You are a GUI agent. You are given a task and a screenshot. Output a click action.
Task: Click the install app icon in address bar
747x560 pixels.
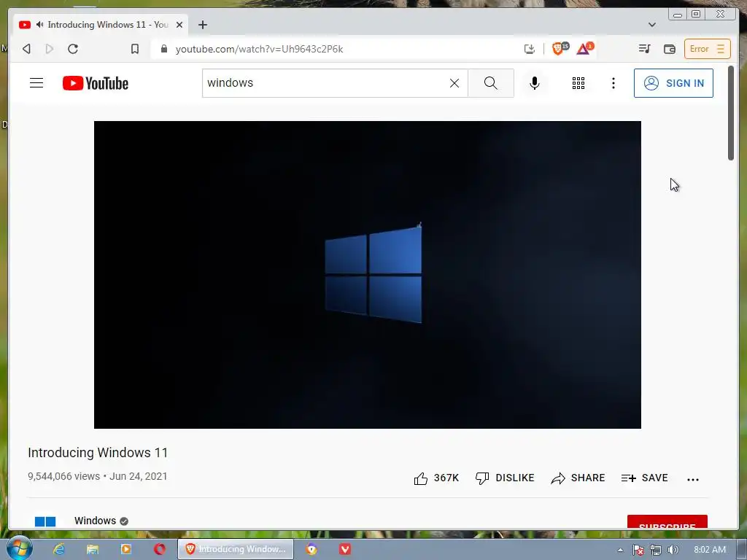[530, 49]
